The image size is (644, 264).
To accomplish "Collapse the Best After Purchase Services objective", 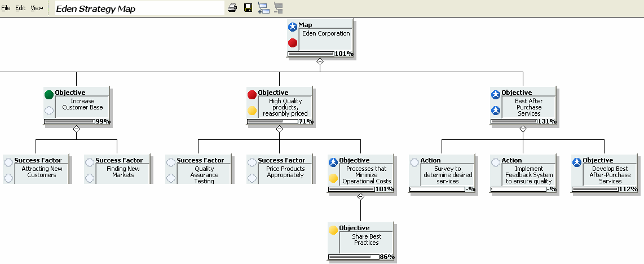I will (523, 129).
